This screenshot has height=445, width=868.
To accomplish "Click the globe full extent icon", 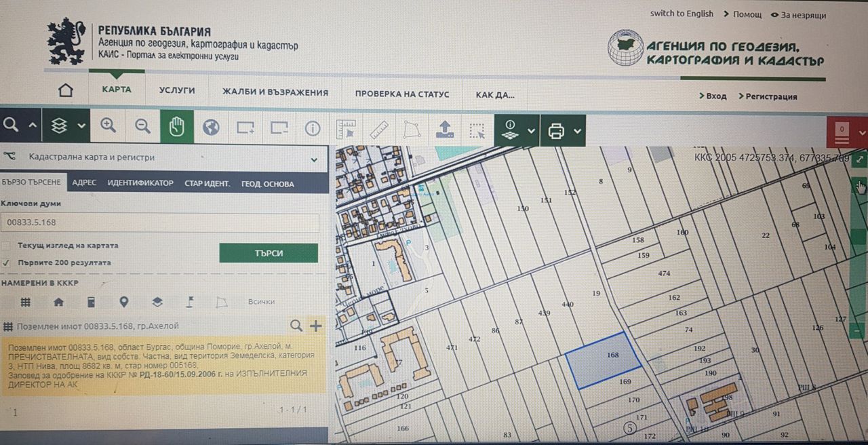I will (211, 127).
